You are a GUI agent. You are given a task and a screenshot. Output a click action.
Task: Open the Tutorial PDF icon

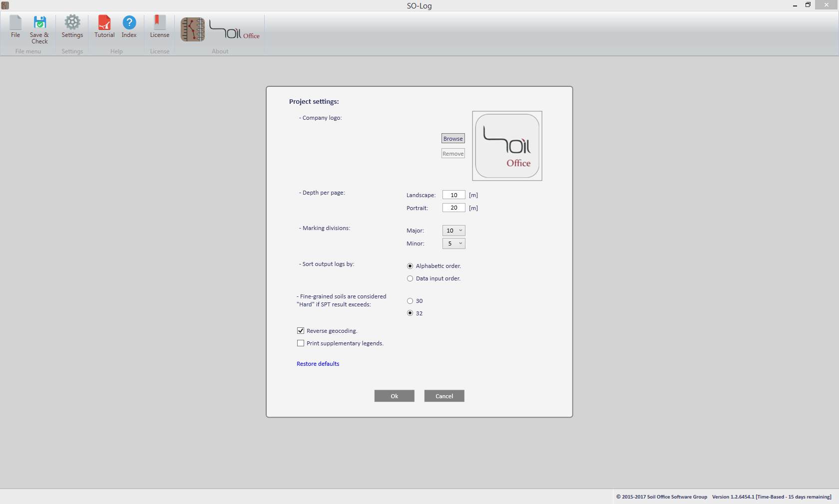coord(104,23)
